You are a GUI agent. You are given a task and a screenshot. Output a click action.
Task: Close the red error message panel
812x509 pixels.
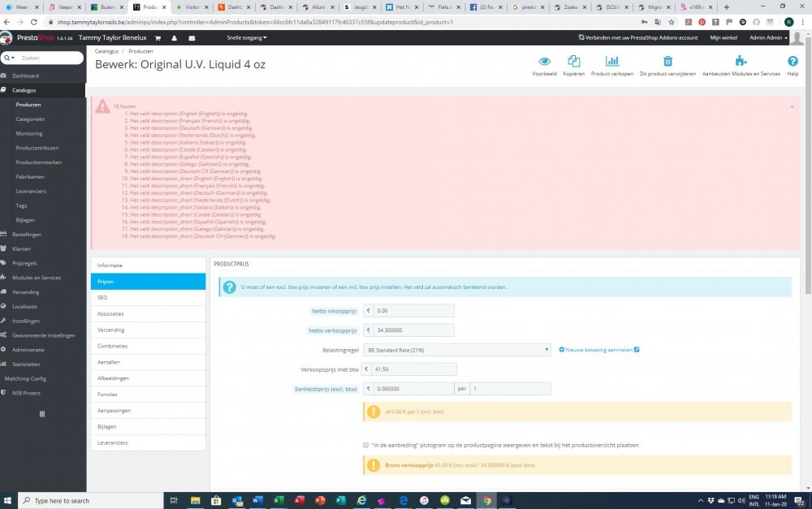[x=792, y=106]
